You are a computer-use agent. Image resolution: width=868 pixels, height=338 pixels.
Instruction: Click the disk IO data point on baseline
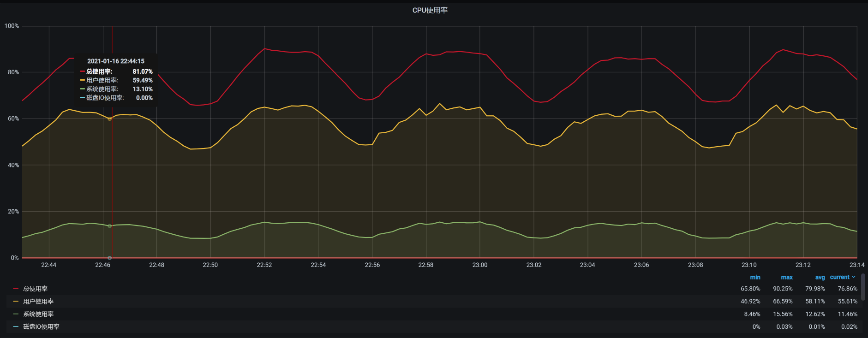coord(109,258)
